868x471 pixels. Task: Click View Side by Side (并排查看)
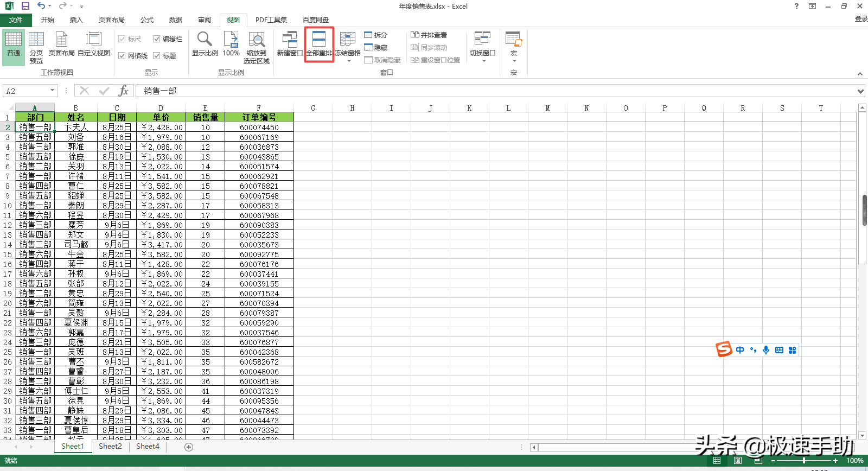click(429, 35)
